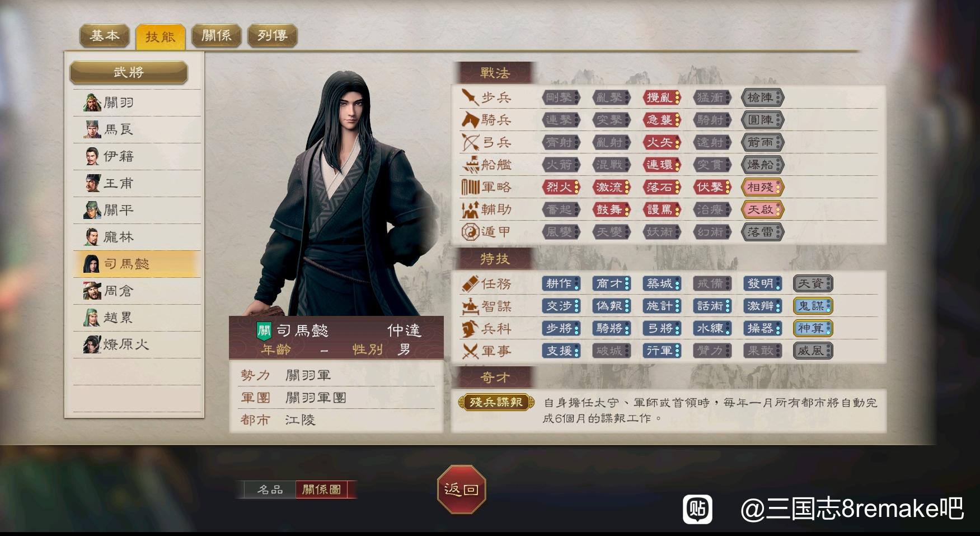Viewport: 980px width, 536px height.
Task: Click the 武將 list header button
Action: 129,72
